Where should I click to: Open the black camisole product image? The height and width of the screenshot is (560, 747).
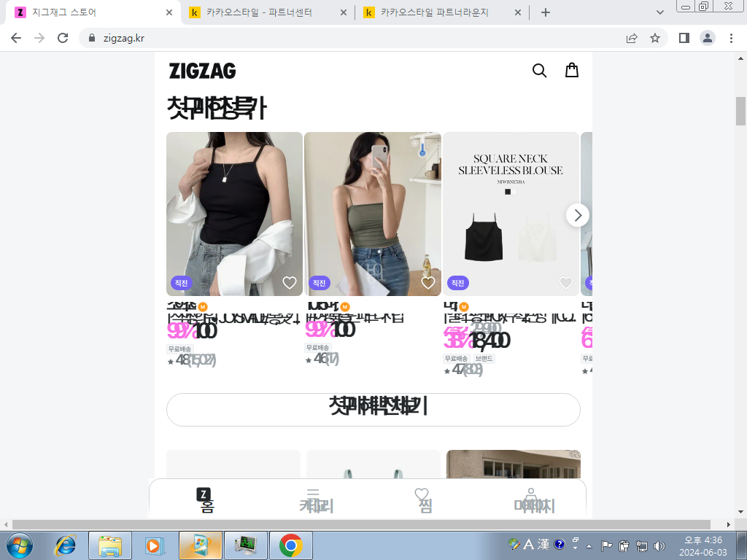point(234,214)
